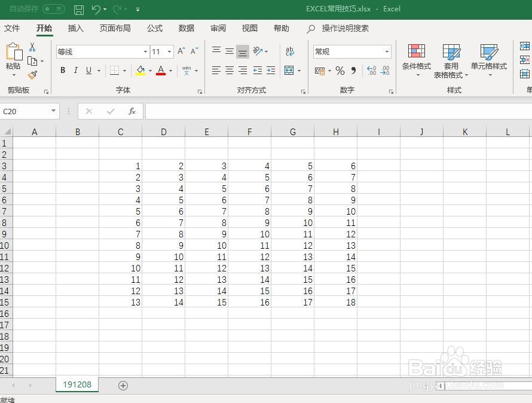The image size is (532, 403).
Task: Click the 套用表格格式 icon
Action: coord(451,57)
